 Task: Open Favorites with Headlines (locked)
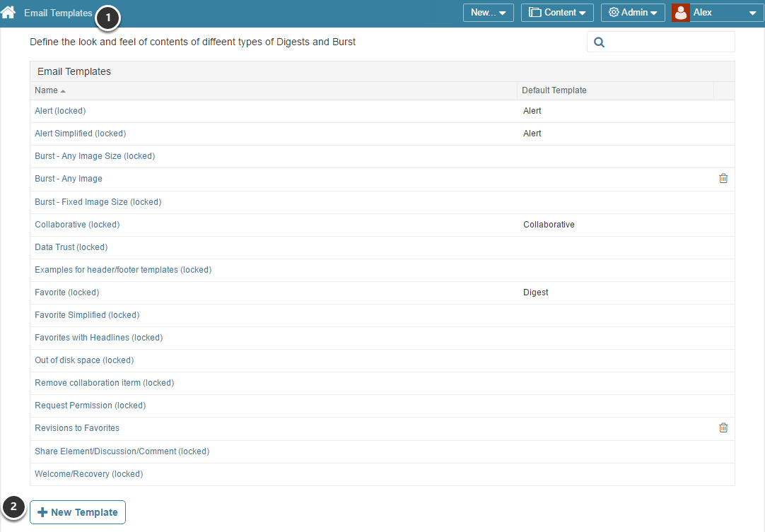click(x=98, y=338)
